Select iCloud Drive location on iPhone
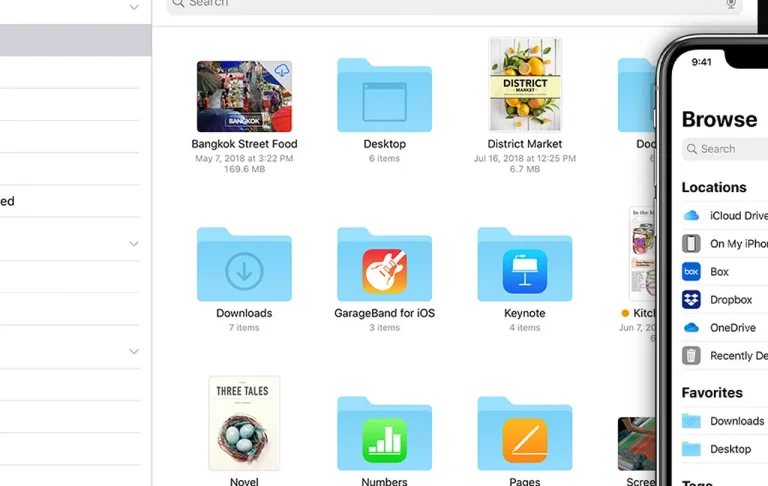 725,216
